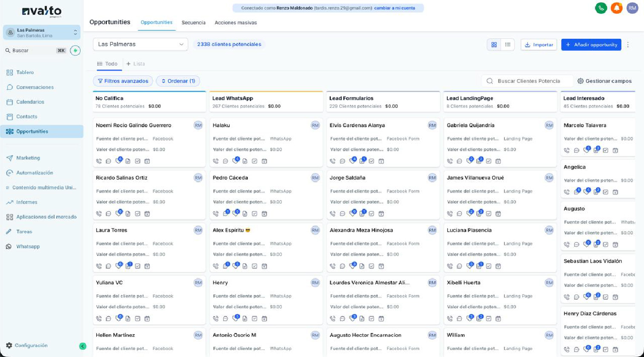Expand the Las Palmeras pipeline dropdown
644x357 pixels.
click(140, 44)
